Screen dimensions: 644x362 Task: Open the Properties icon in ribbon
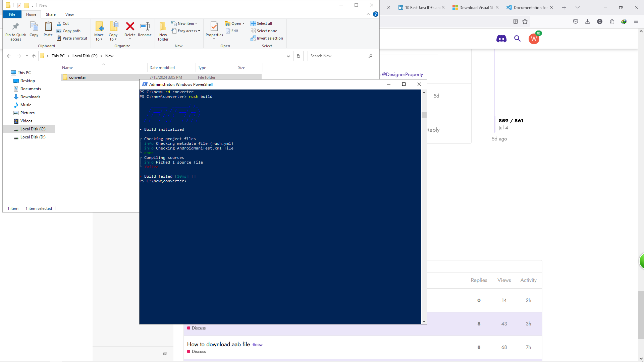214,27
